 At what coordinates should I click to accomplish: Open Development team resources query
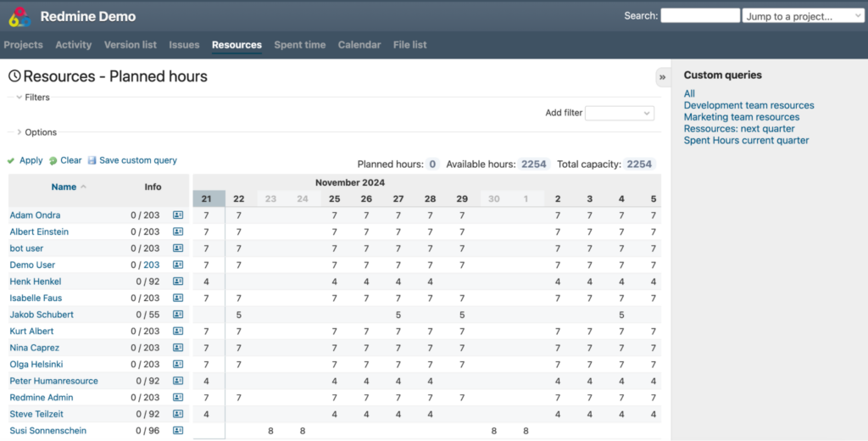pyautogui.click(x=748, y=105)
